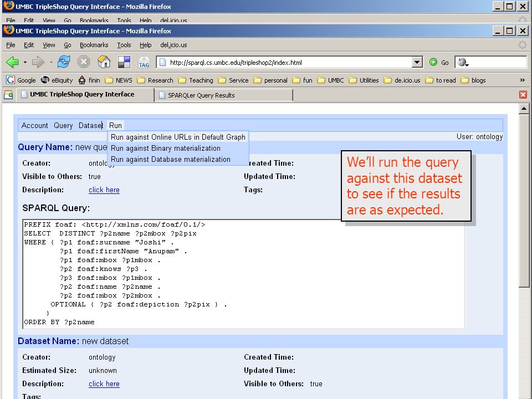Click the vertical scrollbar thumb
532x399 pixels.
coord(524,201)
